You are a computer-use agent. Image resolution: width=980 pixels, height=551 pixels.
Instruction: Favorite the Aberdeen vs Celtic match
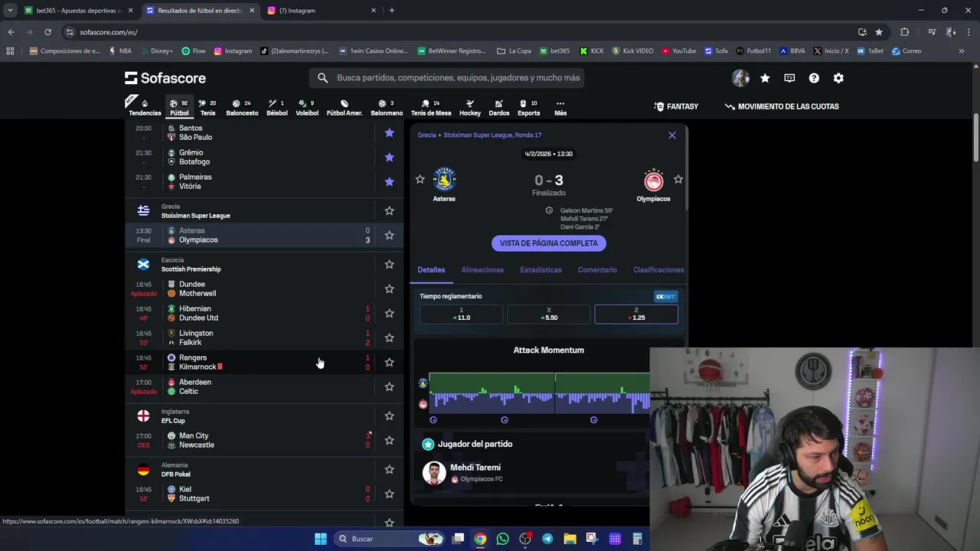(389, 386)
